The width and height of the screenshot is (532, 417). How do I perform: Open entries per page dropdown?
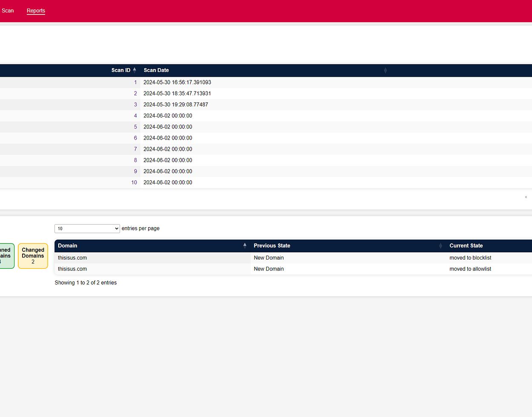(x=87, y=228)
